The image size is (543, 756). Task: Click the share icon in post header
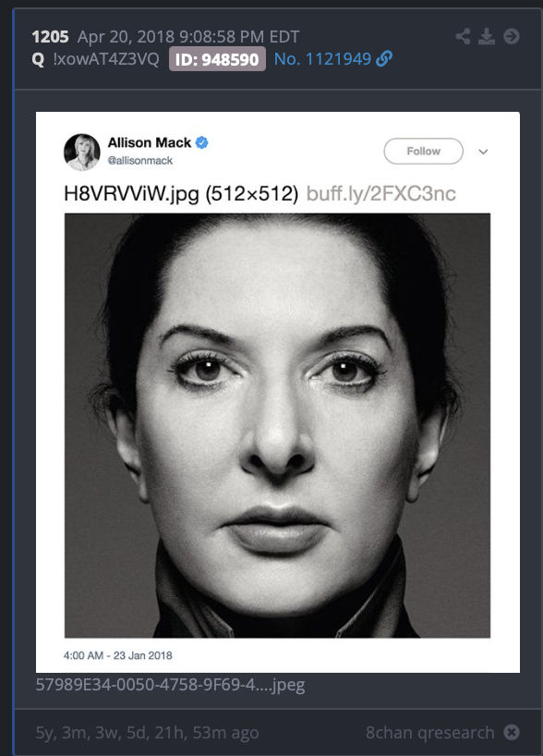click(463, 36)
